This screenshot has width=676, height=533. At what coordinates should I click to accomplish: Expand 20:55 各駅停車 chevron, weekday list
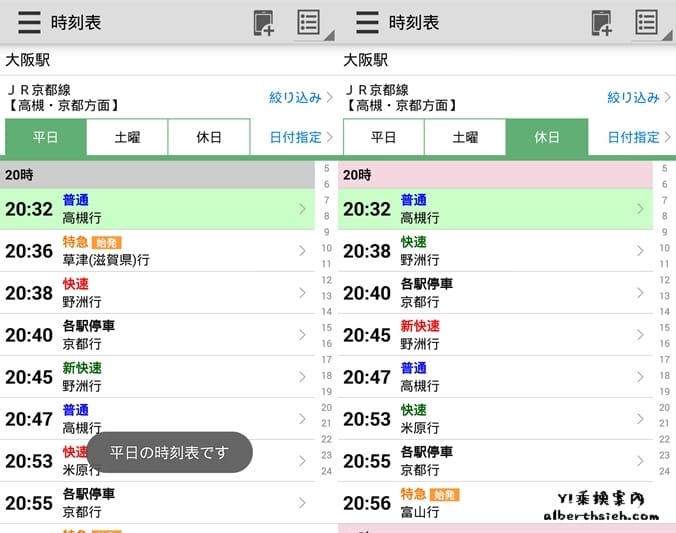point(302,503)
